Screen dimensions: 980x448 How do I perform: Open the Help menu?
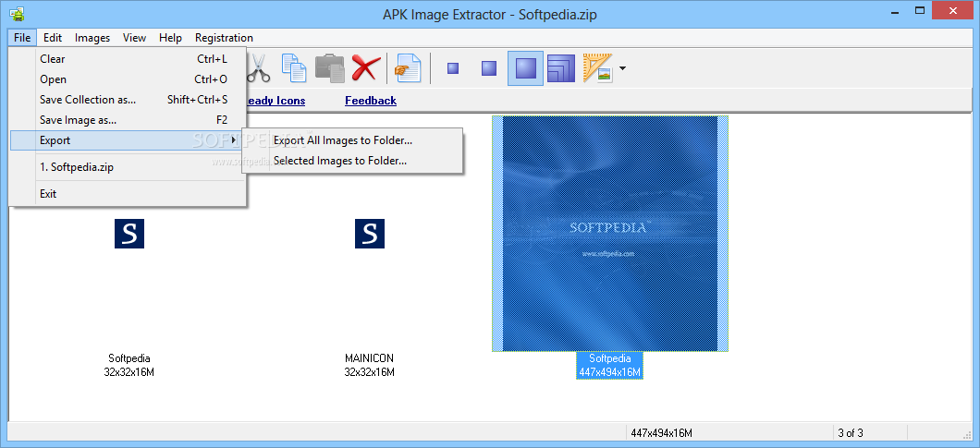[170, 38]
